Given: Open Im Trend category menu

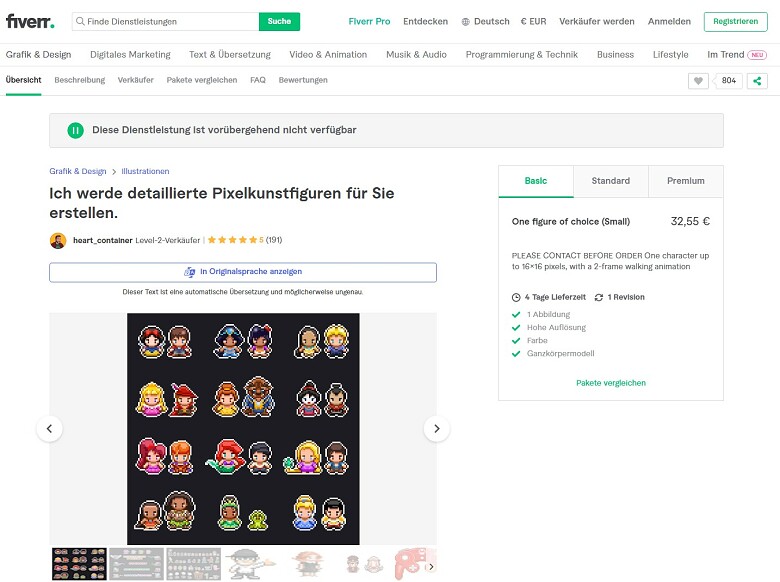Looking at the screenshot, I should tap(725, 55).
